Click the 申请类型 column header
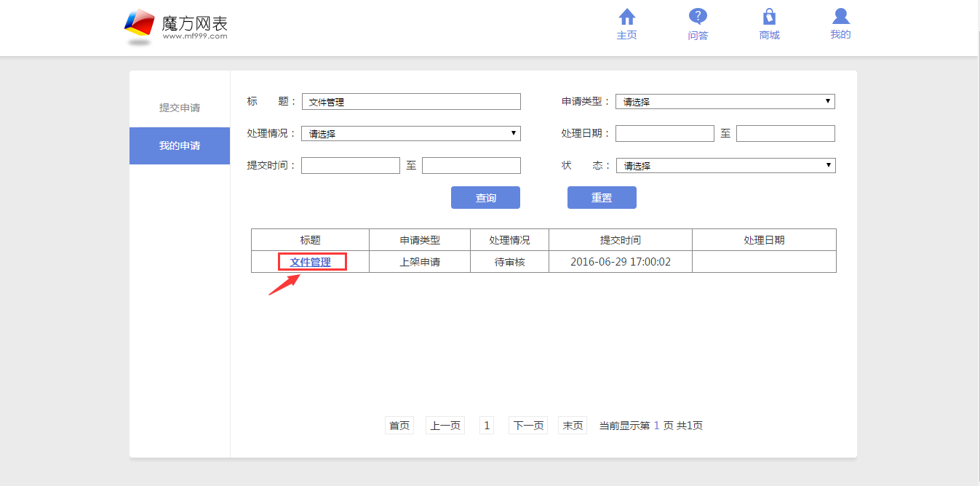Viewport: 980px width, 486px height. (420, 240)
